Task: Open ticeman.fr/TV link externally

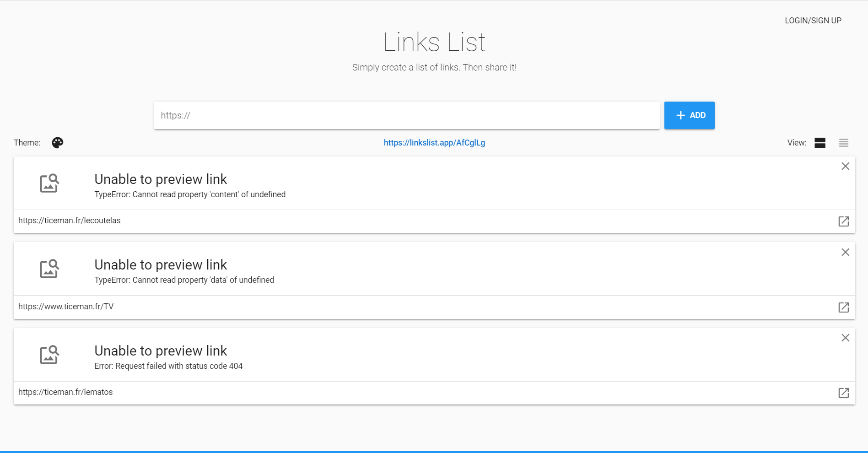Action: coord(843,307)
